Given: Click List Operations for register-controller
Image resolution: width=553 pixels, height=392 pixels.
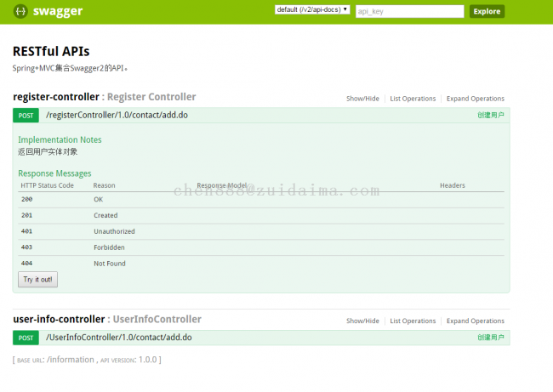Looking at the screenshot, I should (413, 99).
